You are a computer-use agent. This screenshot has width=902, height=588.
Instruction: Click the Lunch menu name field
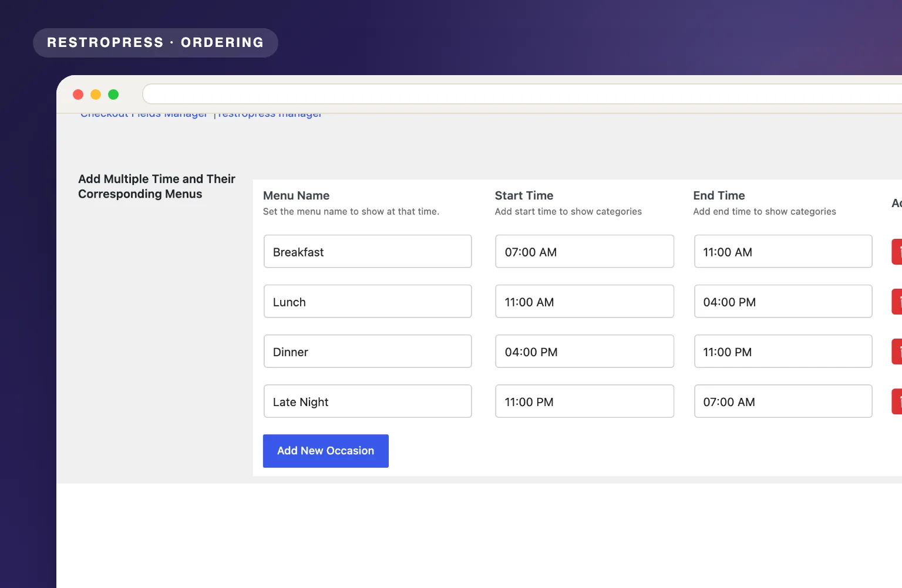tap(368, 301)
